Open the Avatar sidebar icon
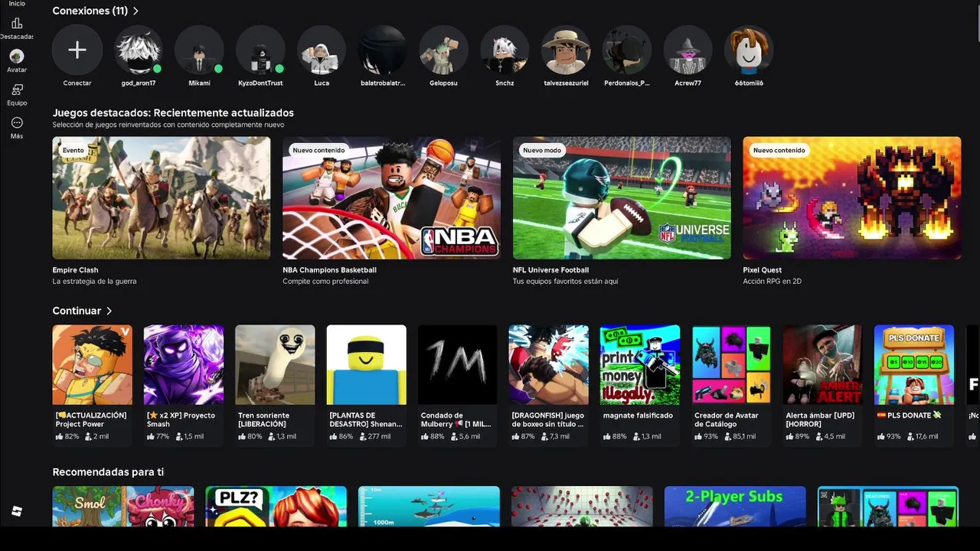The image size is (980, 551). tap(17, 56)
